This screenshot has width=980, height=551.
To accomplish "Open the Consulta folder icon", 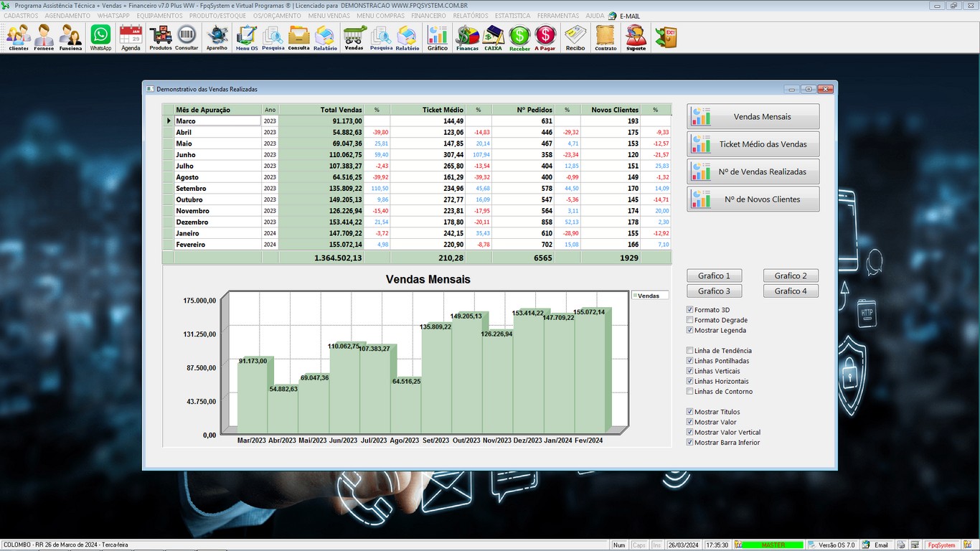I will pyautogui.click(x=298, y=37).
